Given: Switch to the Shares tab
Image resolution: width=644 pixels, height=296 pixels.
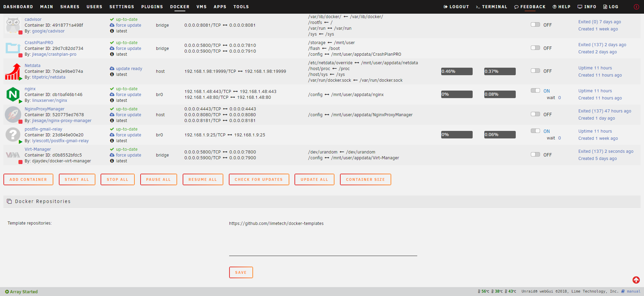Looking at the screenshot, I should pyautogui.click(x=70, y=7).
